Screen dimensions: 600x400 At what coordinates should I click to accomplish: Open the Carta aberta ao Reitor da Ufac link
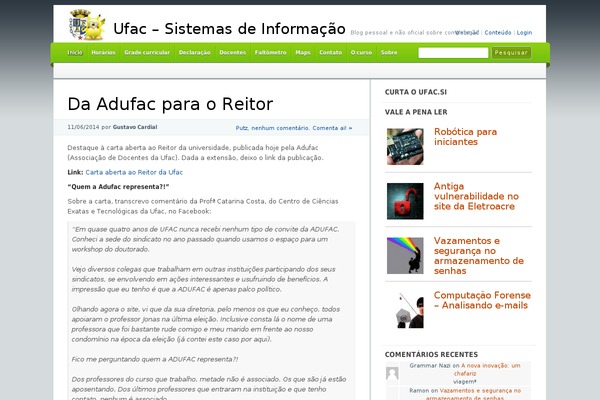click(134, 172)
